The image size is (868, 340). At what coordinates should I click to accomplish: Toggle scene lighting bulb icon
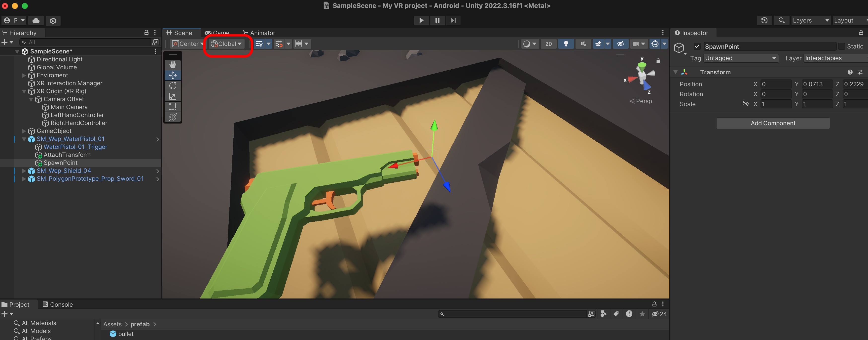click(566, 43)
